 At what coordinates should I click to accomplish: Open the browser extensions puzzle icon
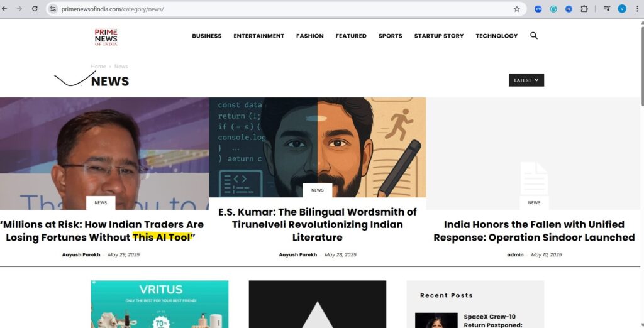tap(584, 9)
